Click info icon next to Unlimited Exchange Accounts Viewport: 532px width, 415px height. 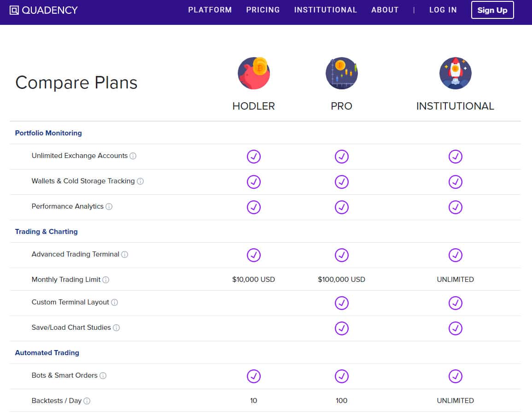pos(133,156)
